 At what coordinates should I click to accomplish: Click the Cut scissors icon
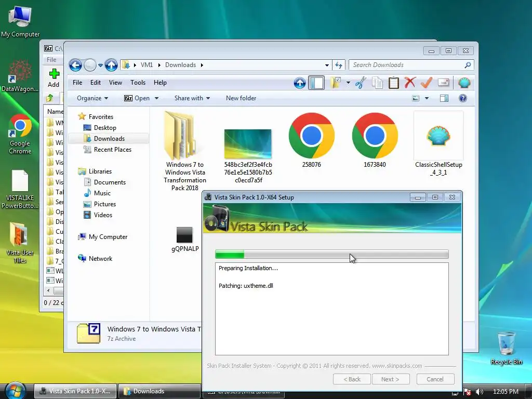click(361, 83)
